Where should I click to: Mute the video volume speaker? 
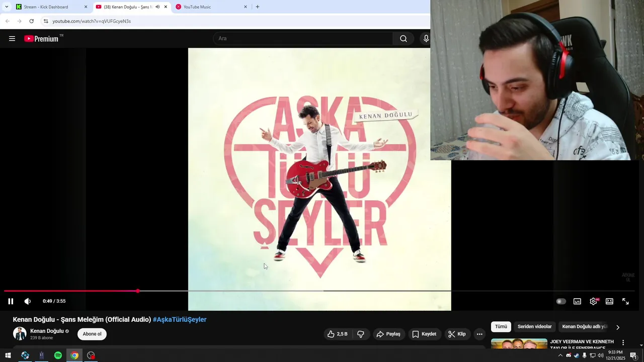[27, 301]
